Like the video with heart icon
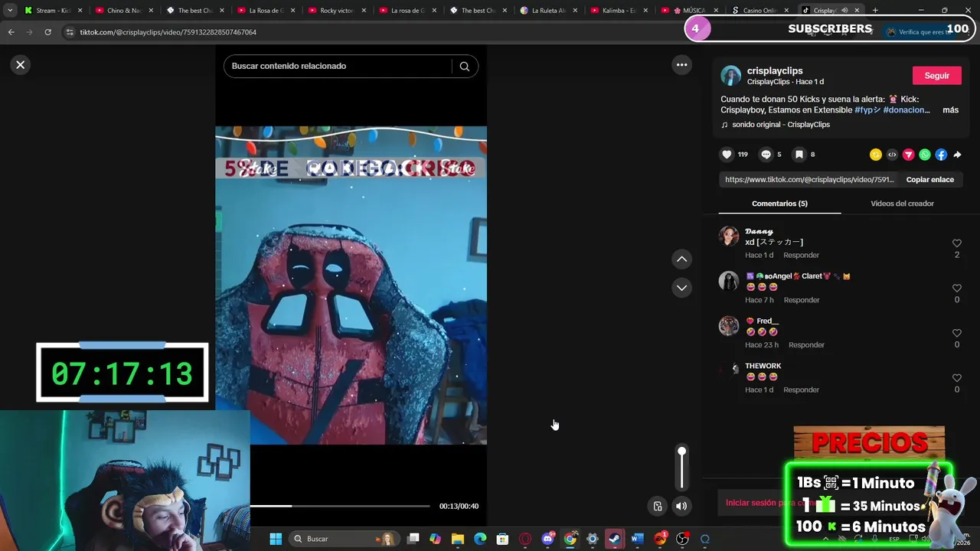Viewport: 980px width, 551px height. click(x=727, y=155)
